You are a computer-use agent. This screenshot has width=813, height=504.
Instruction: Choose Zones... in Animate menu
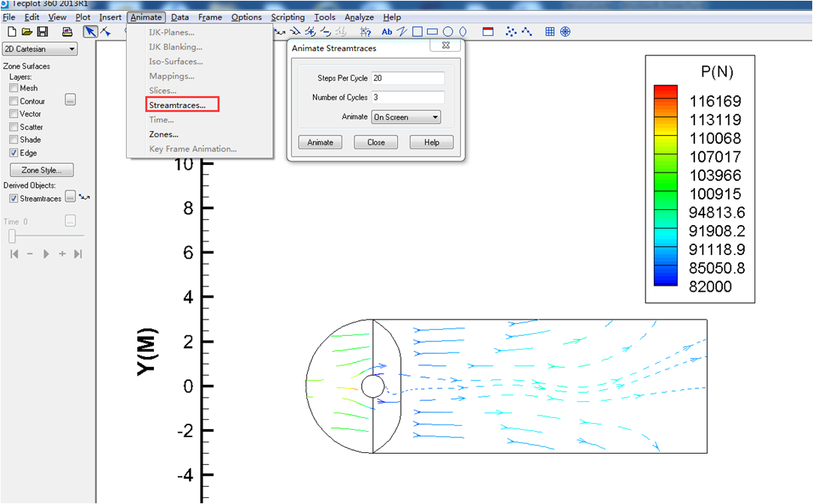(x=164, y=134)
